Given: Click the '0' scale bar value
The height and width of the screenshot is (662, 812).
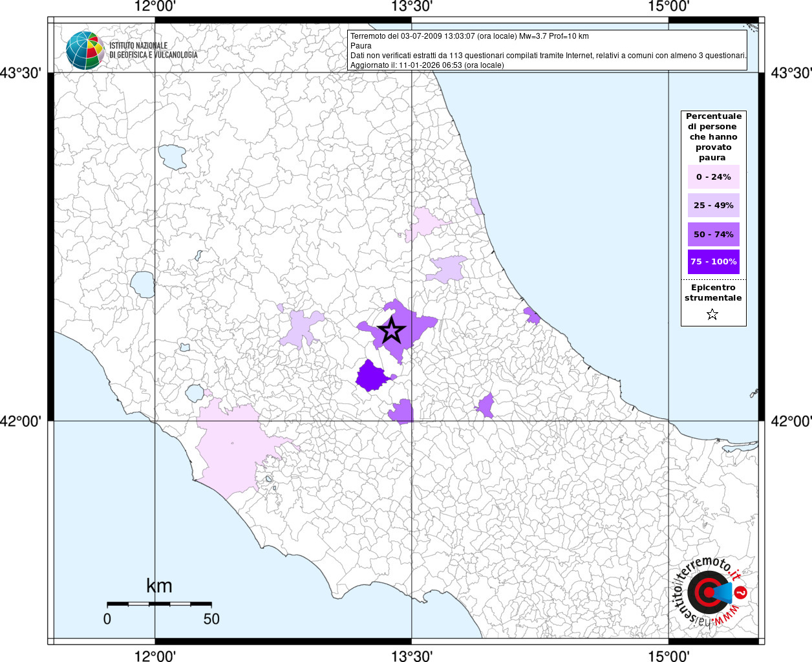Looking at the screenshot, I should tap(107, 619).
